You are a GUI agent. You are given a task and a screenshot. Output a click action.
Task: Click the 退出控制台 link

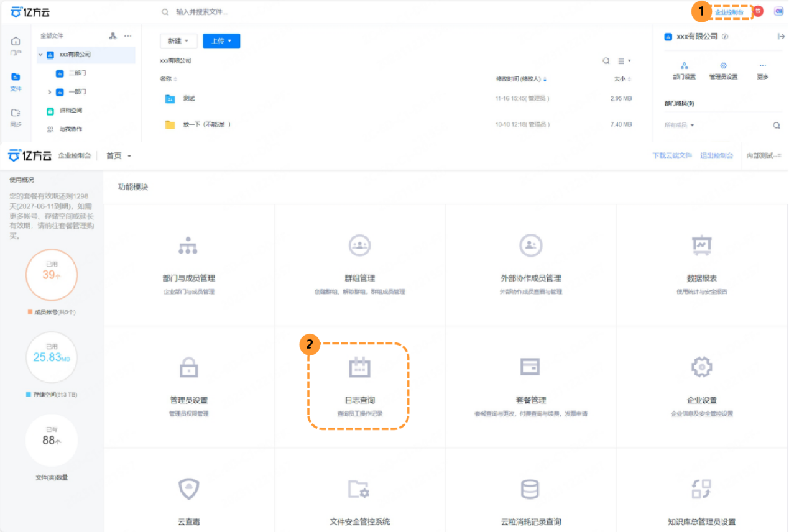coord(716,156)
